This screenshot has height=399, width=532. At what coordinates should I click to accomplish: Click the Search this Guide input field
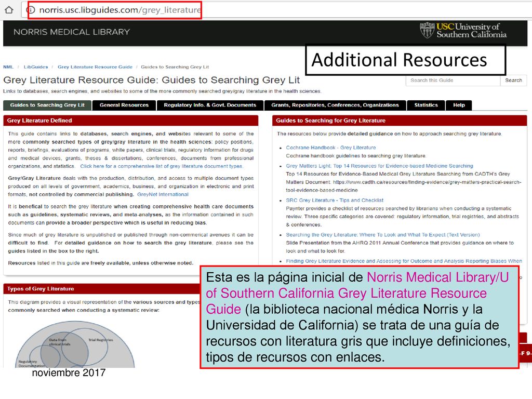(x=453, y=81)
